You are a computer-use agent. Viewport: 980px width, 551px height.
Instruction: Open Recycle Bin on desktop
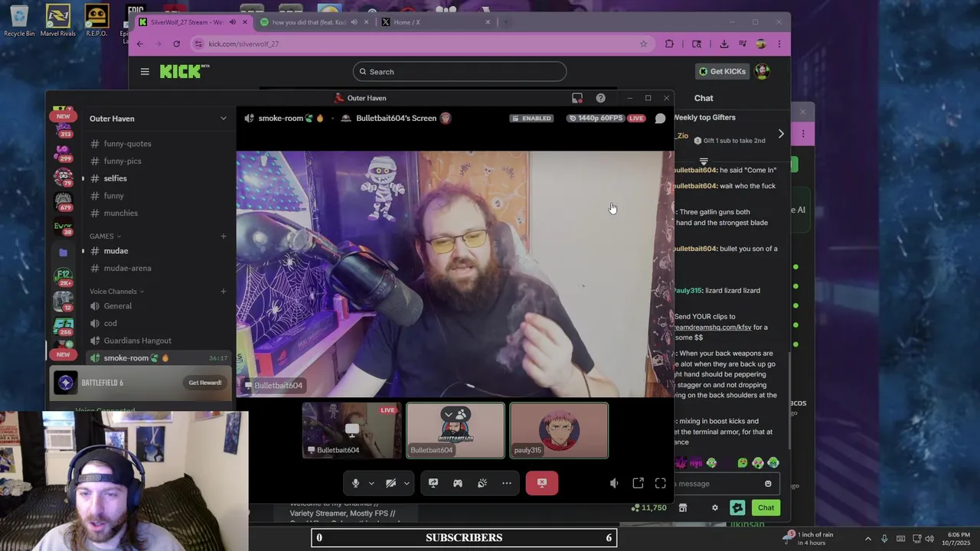tap(19, 21)
